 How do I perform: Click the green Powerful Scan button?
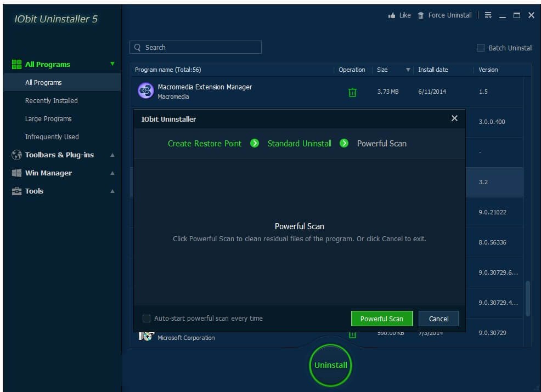tap(381, 319)
